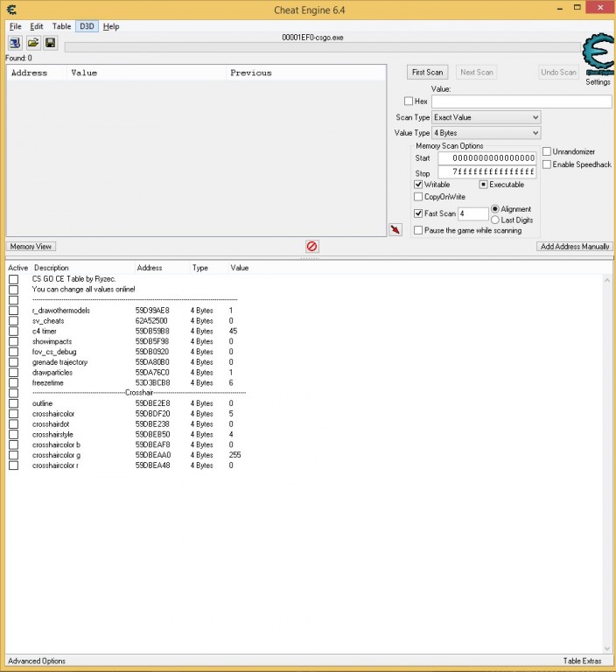Click the Stop address field
Screen dimensions: 616x672
tap(487, 171)
